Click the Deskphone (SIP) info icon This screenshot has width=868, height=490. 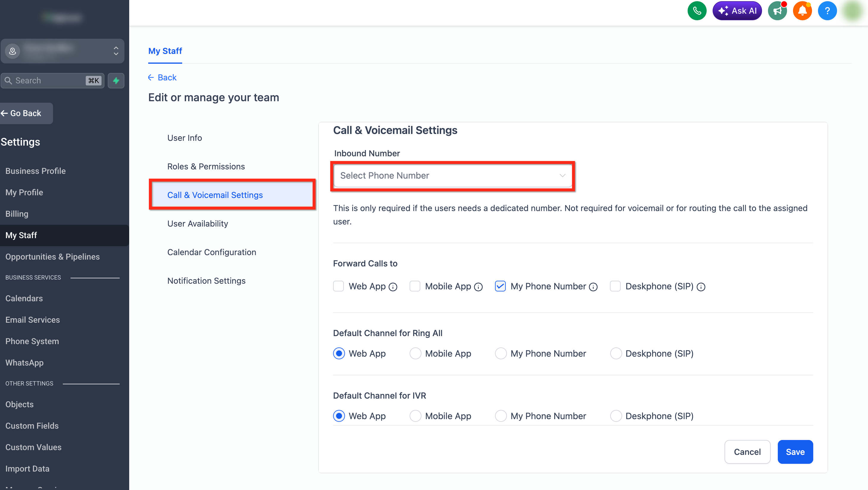701,287
